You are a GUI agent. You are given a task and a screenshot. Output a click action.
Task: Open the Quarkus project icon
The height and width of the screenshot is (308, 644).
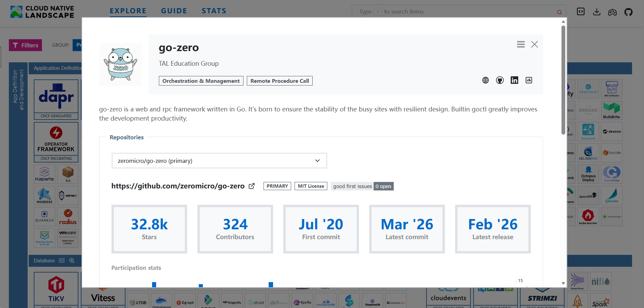click(45, 217)
